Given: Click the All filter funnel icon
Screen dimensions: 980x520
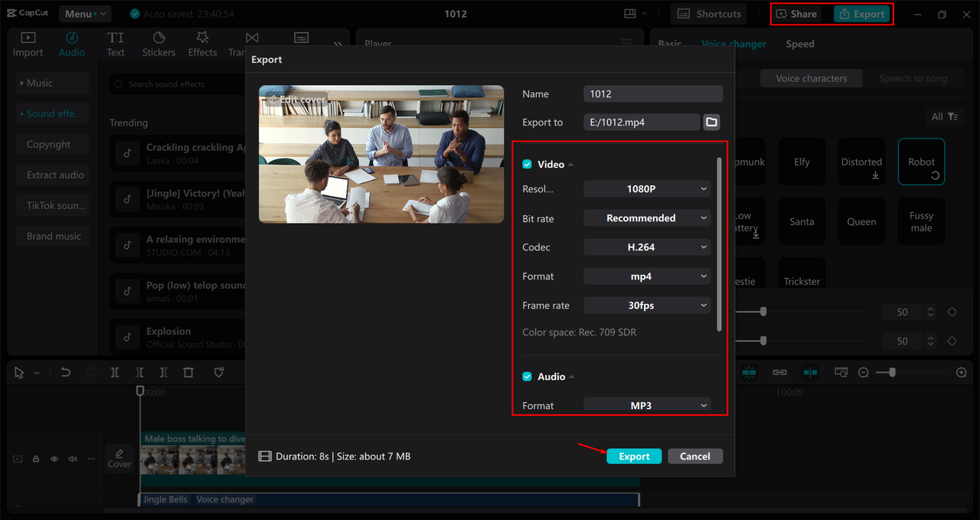Looking at the screenshot, I should (952, 116).
